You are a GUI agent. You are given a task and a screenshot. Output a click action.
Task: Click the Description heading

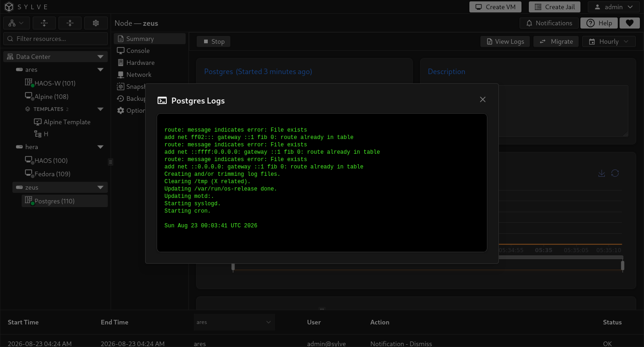coord(446,71)
